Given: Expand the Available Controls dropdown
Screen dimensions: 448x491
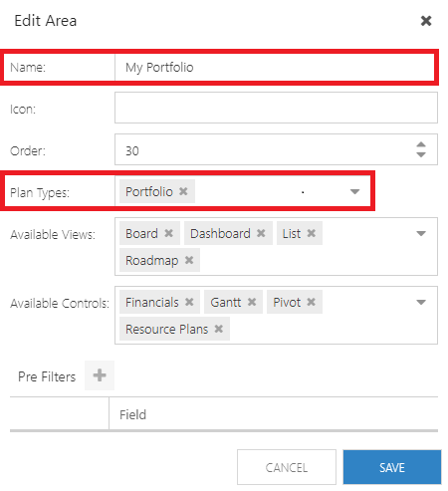Looking at the screenshot, I should 421,302.
